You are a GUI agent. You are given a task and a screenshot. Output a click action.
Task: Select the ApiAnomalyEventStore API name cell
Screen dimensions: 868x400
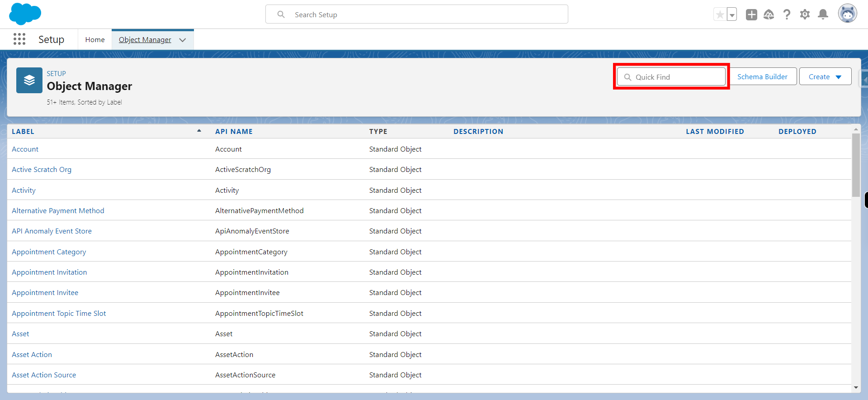pyautogui.click(x=252, y=231)
